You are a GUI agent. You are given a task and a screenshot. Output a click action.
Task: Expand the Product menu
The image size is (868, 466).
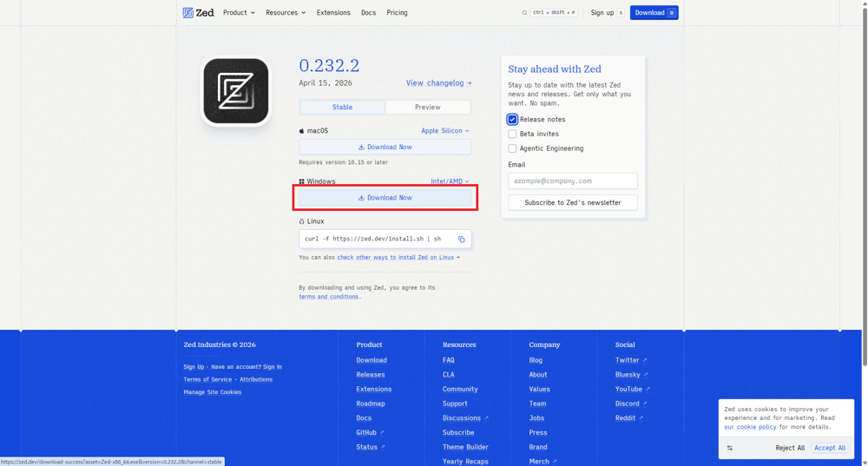coord(239,13)
